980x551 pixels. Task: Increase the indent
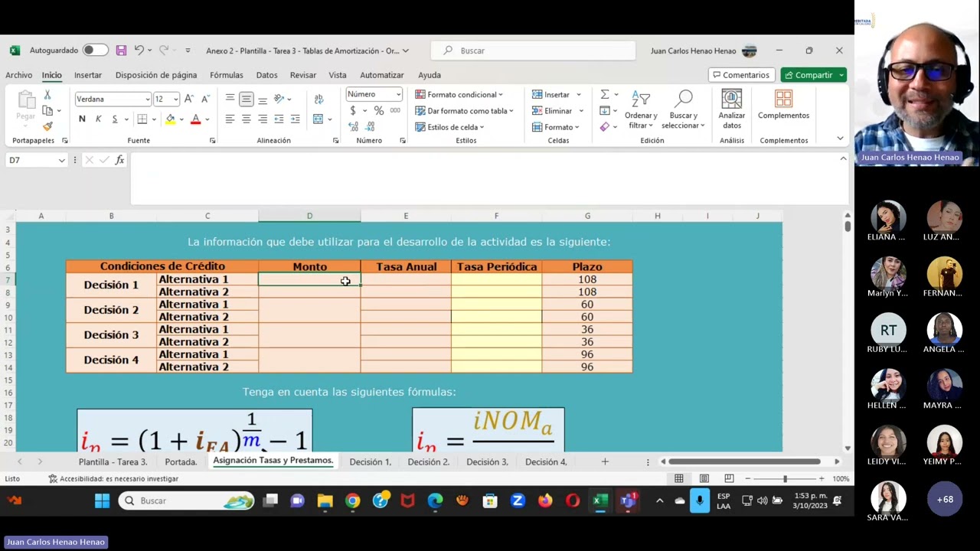295,119
